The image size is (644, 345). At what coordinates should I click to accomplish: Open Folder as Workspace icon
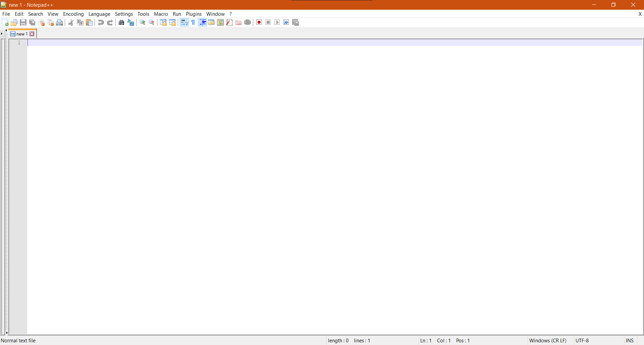tap(238, 22)
